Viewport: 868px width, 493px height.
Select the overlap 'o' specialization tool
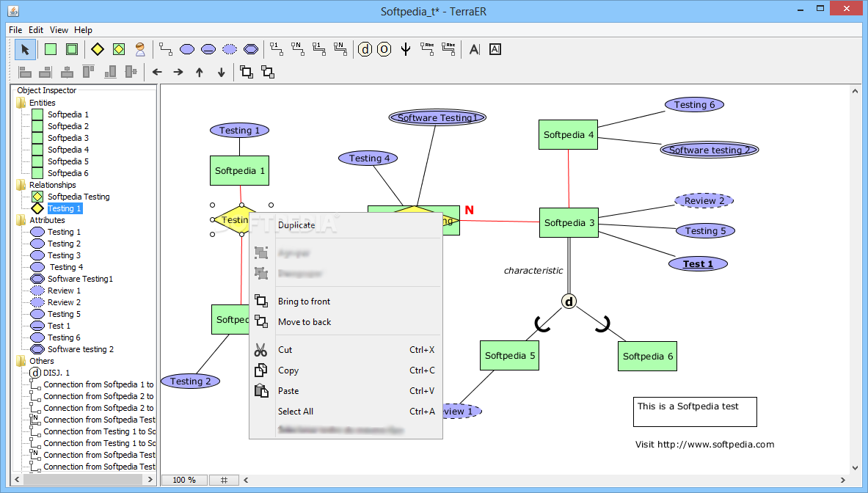pyautogui.click(x=384, y=49)
